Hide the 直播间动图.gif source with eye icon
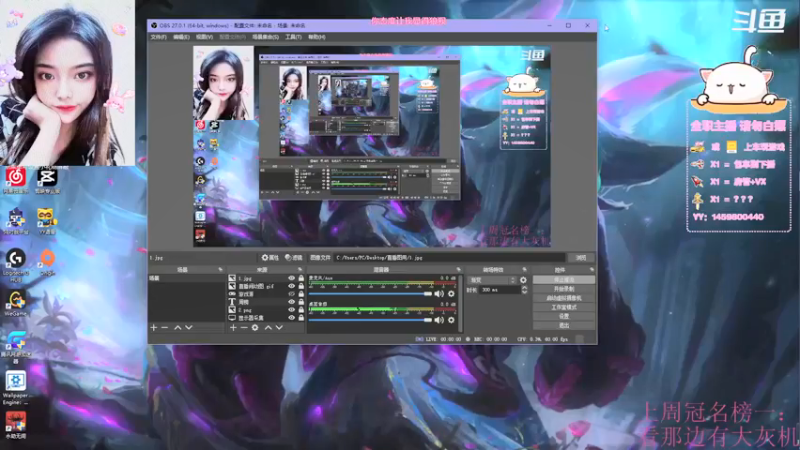Screen dimensions: 800x450 [x=291, y=286]
